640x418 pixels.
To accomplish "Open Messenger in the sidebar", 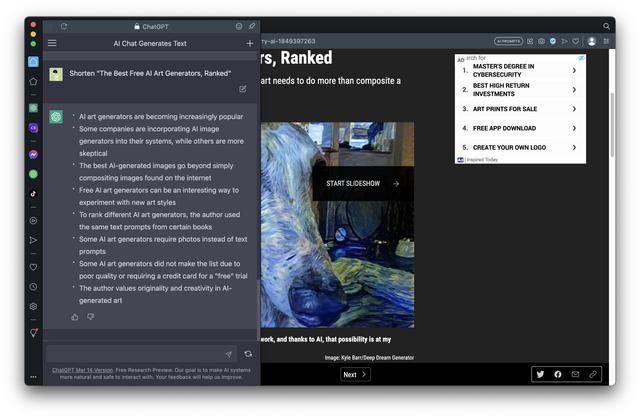I will pyautogui.click(x=33, y=154).
